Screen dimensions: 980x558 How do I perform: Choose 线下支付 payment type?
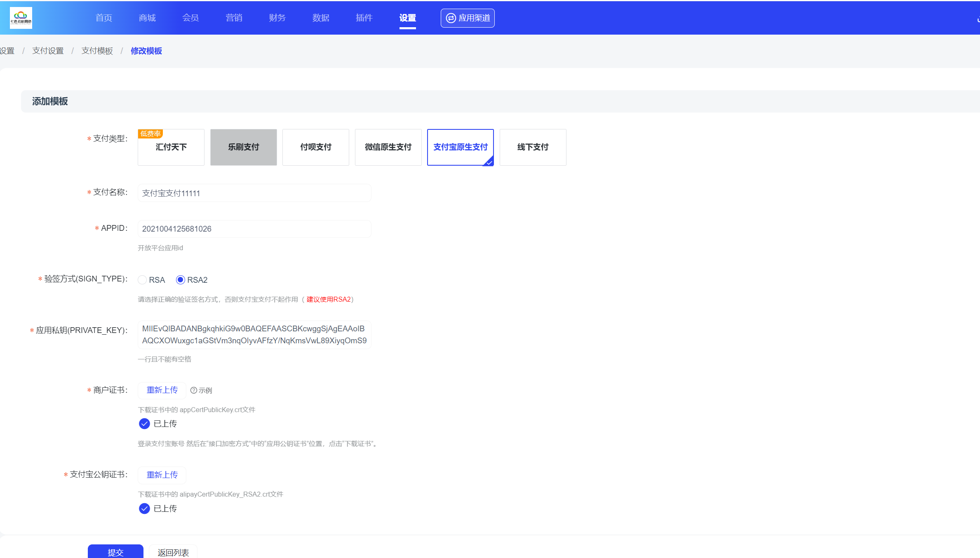click(533, 147)
